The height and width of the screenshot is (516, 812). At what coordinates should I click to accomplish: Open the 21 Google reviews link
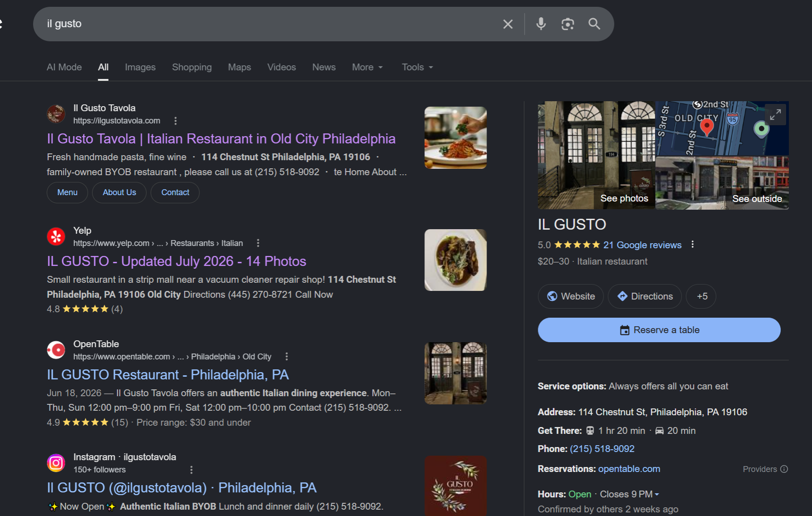[x=642, y=245]
